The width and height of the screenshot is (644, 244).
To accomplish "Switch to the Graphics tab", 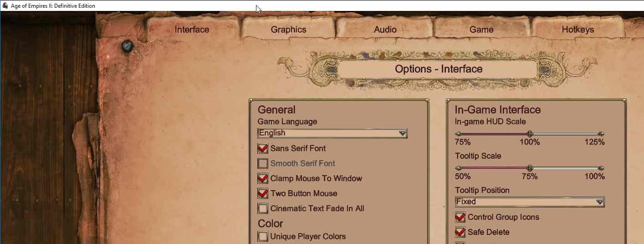I will (289, 29).
